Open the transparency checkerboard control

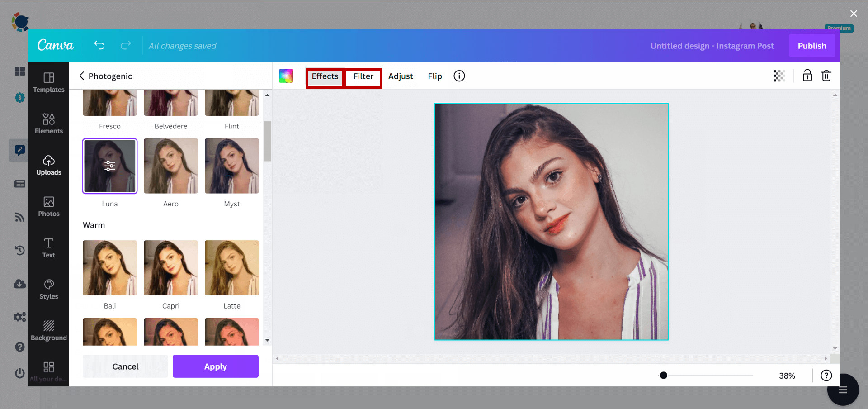(x=779, y=76)
